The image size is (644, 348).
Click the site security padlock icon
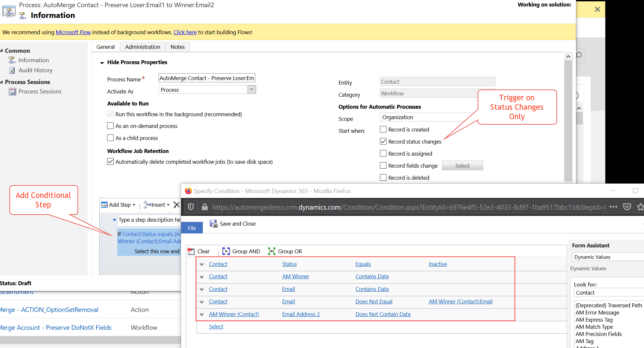coord(205,207)
